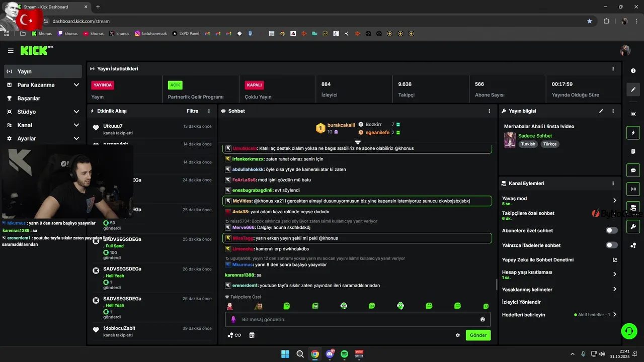Image resolution: width=644 pixels, height=362 pixels.
Task: Click the KICK logo
Action: click(37, 50)
